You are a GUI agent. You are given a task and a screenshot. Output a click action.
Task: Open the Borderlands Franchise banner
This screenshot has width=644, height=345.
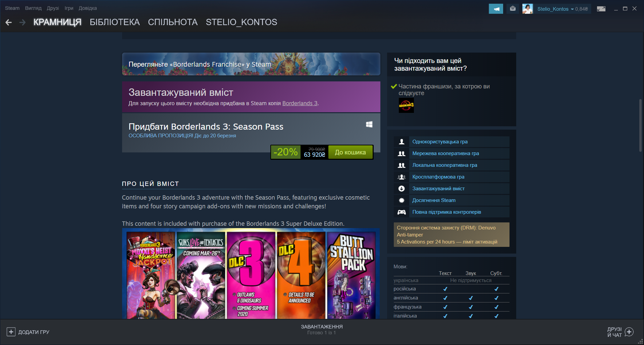point(251,64)
